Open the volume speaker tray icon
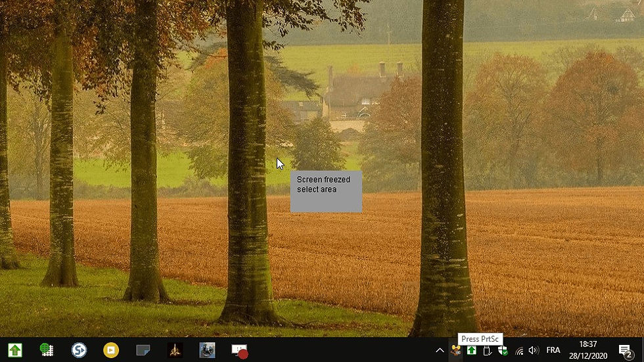The image size is (644, 362). click(534, 350)
